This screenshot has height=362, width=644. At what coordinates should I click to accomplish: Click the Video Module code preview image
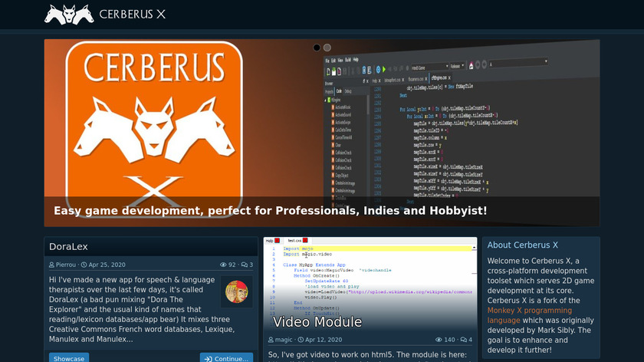pyautogui.click(x=370, y=276)
